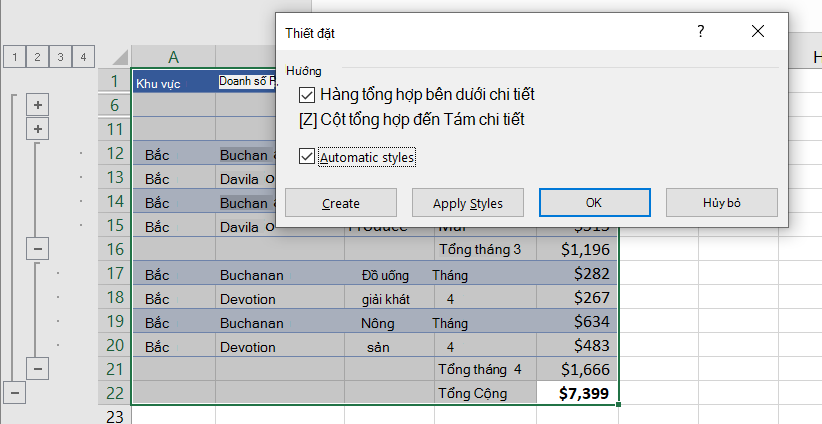822x424 pixels.
Task: Toggle 'Hàng tổng hợp bên dưới chi tiết' checkbox
Action: point(307,95)
